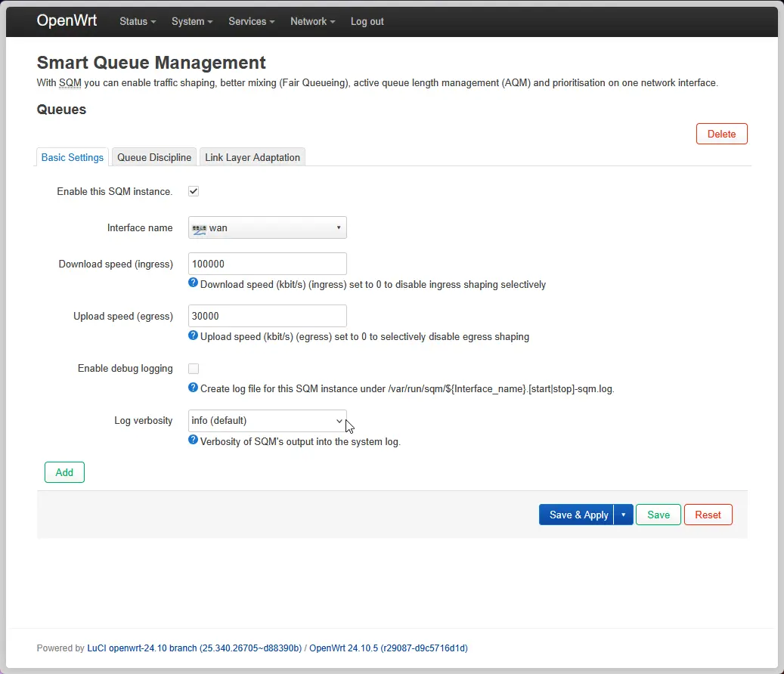784x674 pixels.
Task: Click the help icon beside Create log file hint
Action: (193, 387)
